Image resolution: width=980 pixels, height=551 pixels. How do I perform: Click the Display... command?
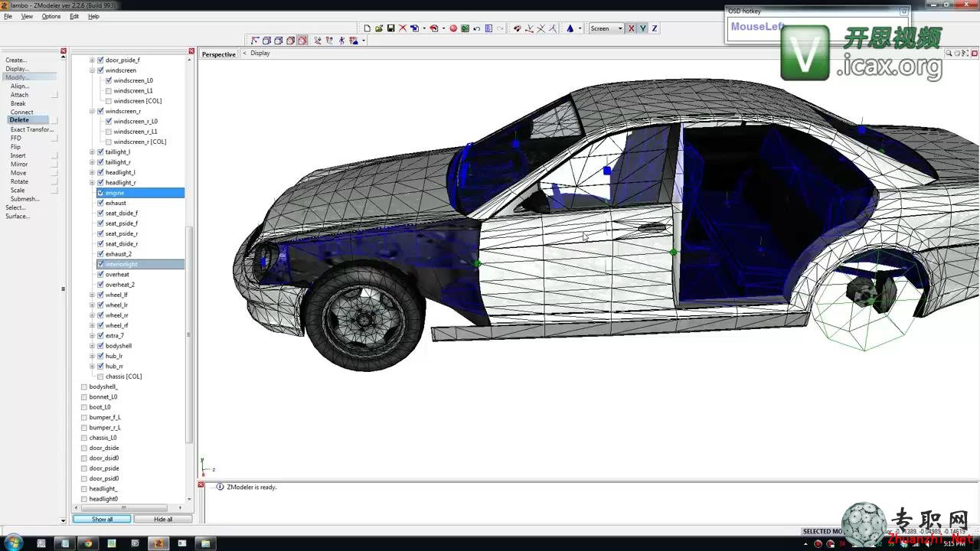17,69
